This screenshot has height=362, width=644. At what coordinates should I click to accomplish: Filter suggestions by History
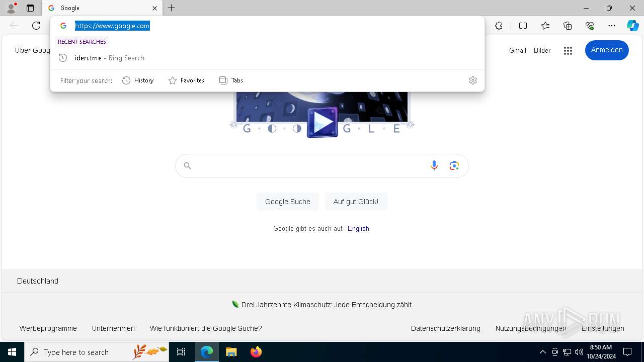138,80
